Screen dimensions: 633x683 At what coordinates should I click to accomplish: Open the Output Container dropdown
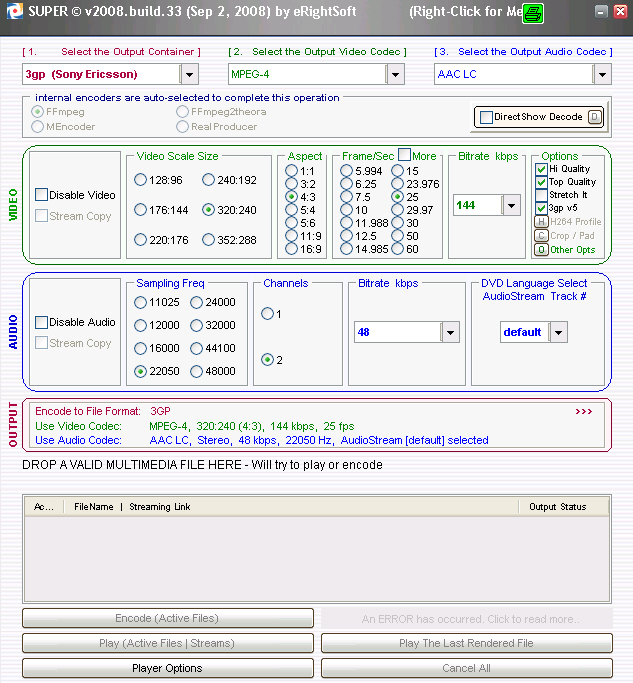tap(189, 74)
